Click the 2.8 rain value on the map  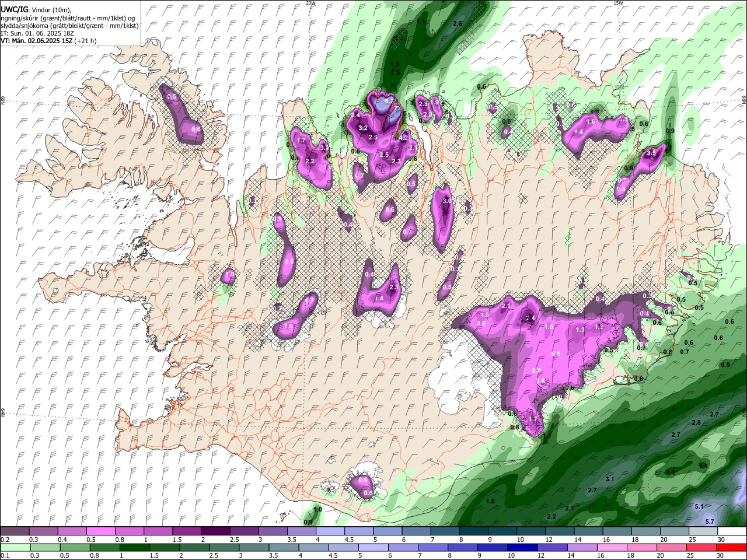click(x=696, y=422)
